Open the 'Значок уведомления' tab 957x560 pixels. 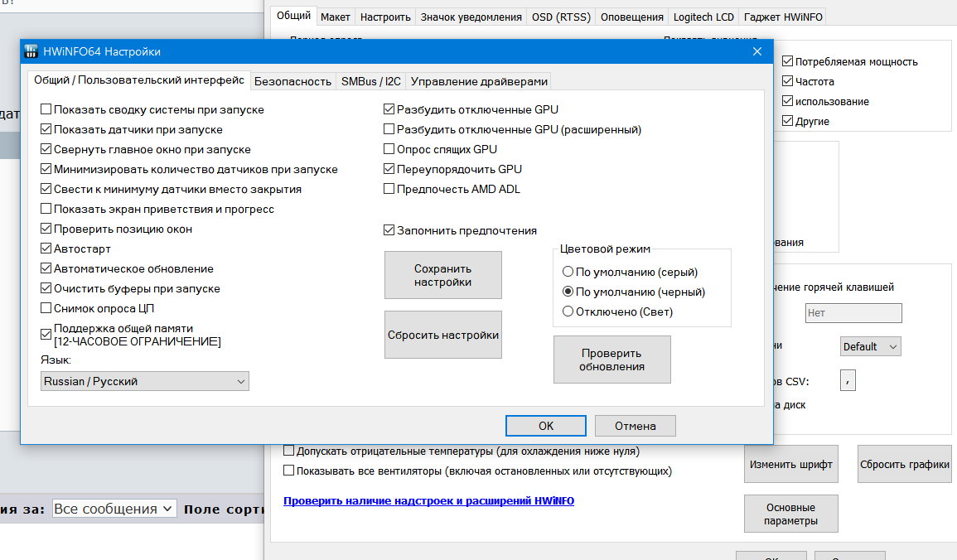471,17
